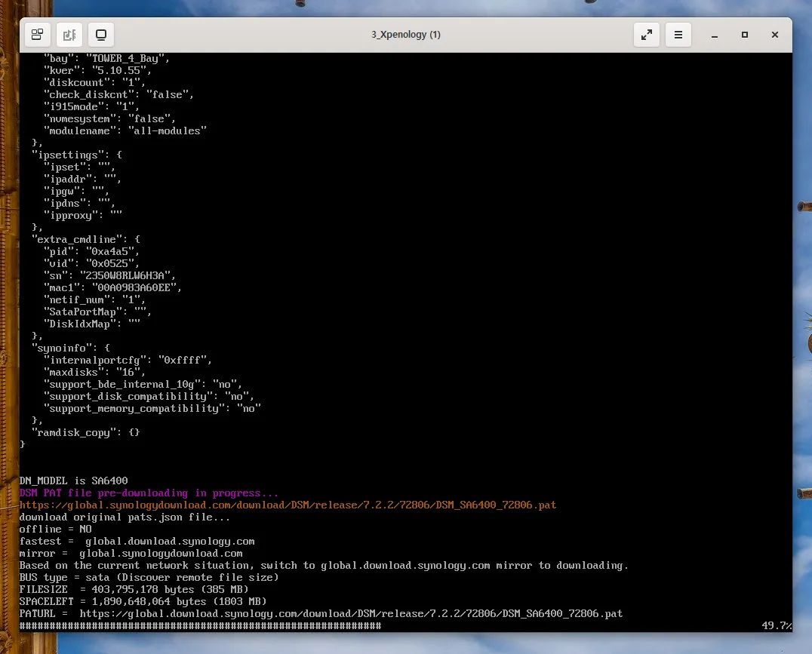Image resolution: width=812 pixels, height=654 pixels.
Task: Click the SPACELEFT status line
Action: [143, 601]
